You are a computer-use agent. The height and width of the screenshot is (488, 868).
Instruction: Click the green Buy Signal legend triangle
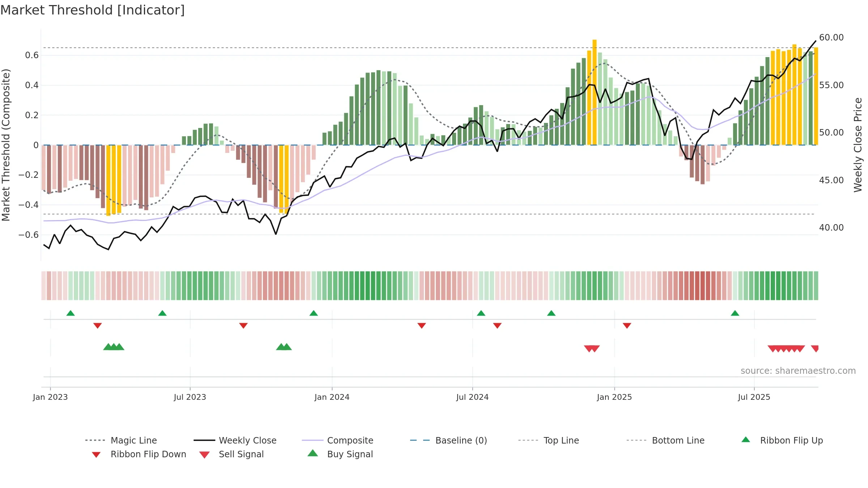pos(313,453)
